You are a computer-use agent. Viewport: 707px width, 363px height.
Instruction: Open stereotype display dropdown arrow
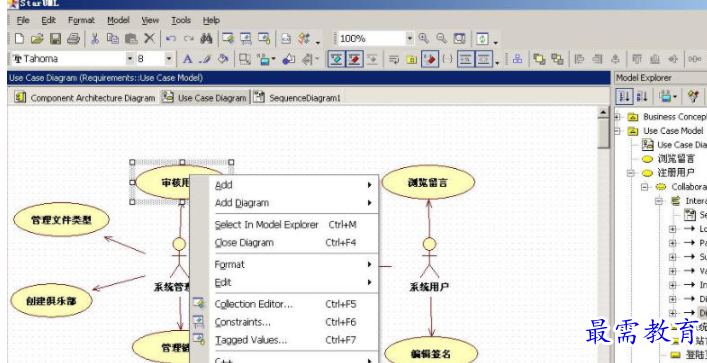[x=274, y=59]
